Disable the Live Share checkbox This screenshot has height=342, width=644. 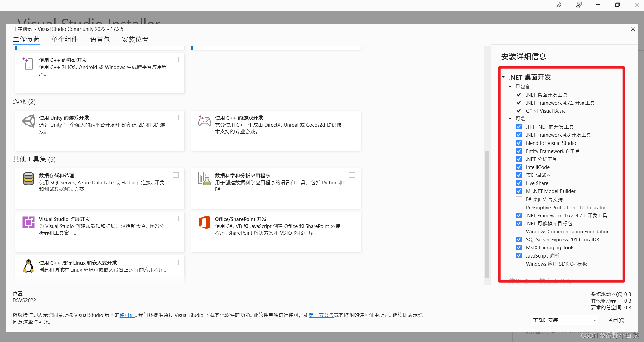tap(519, 183)
